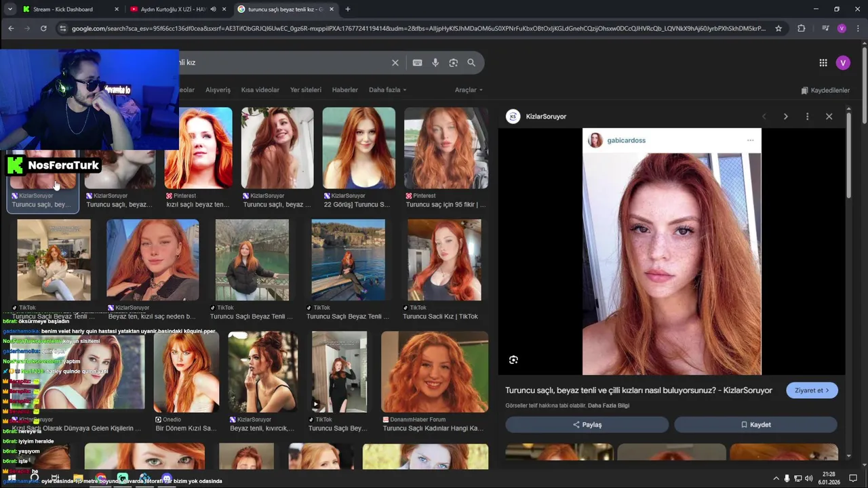Click the 'Kaydet' save button
The image size is (868, 488).
755,425
